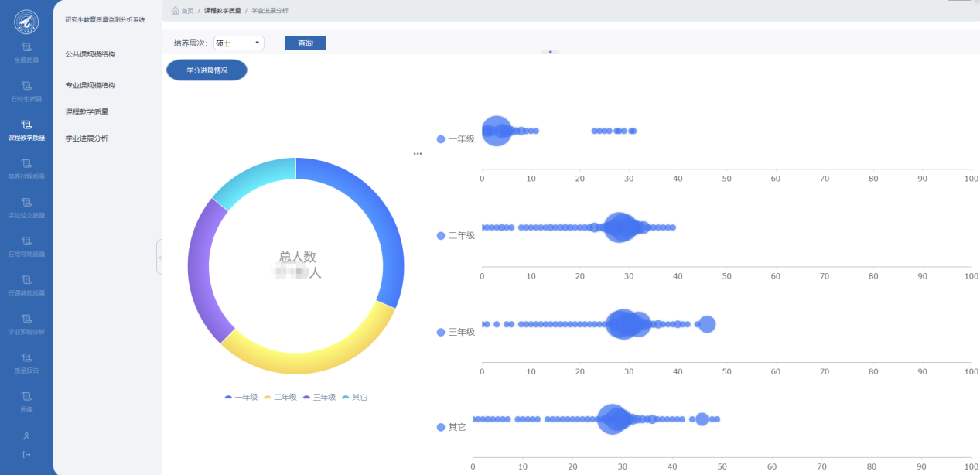This screenshot has width=980, height=475.
Task: Toggle 一年级 in the donut chart legend
Action: [241, 397]
